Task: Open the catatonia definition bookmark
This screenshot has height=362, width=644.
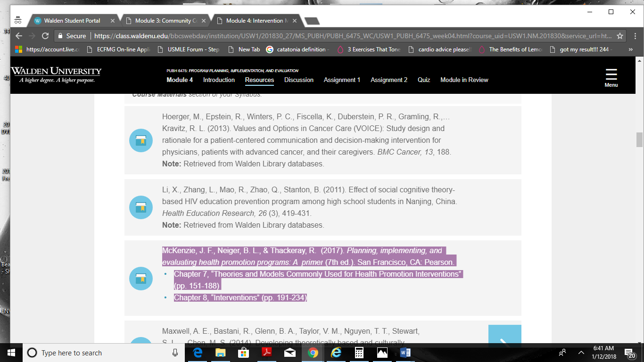Action: pyautogui.click(x=298, y=49)
